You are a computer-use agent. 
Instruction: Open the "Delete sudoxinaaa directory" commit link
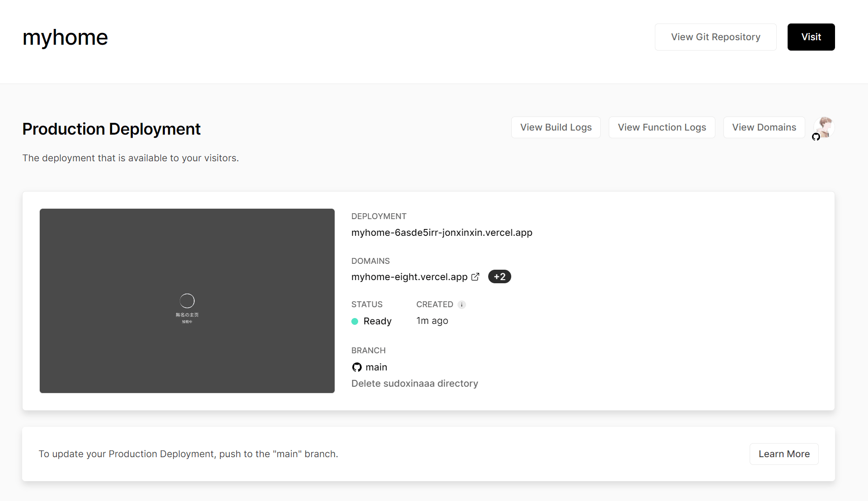pos(415,384)
